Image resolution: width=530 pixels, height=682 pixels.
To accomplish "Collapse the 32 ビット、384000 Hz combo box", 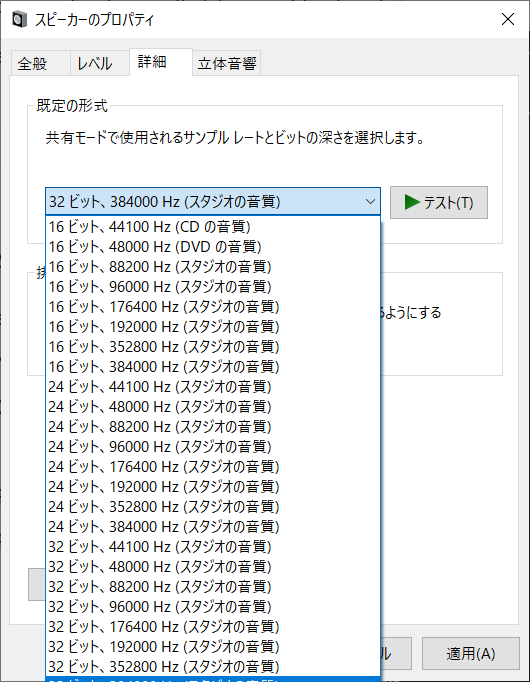I will pyautogui.click(x=213, y=202).
